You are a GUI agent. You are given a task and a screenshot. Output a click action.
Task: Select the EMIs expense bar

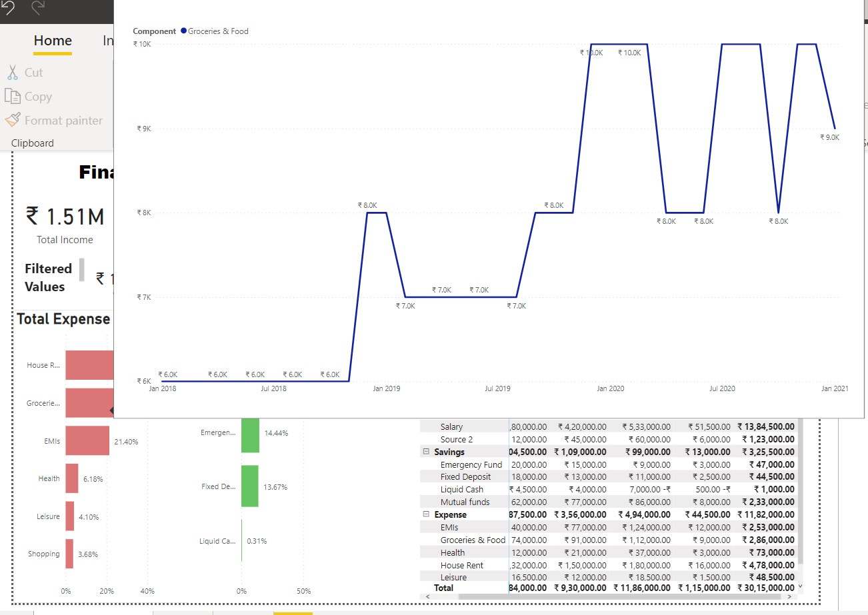pos(87,440)
